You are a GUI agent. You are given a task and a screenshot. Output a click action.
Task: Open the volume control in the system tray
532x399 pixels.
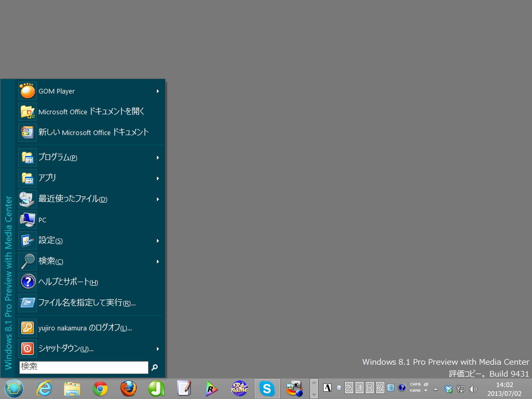click(x=473, y=388)
